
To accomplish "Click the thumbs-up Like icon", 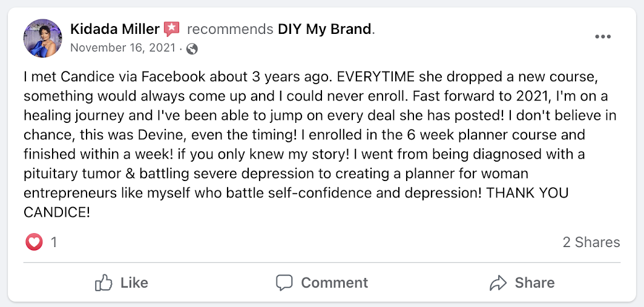I will [x=103, y=283].
